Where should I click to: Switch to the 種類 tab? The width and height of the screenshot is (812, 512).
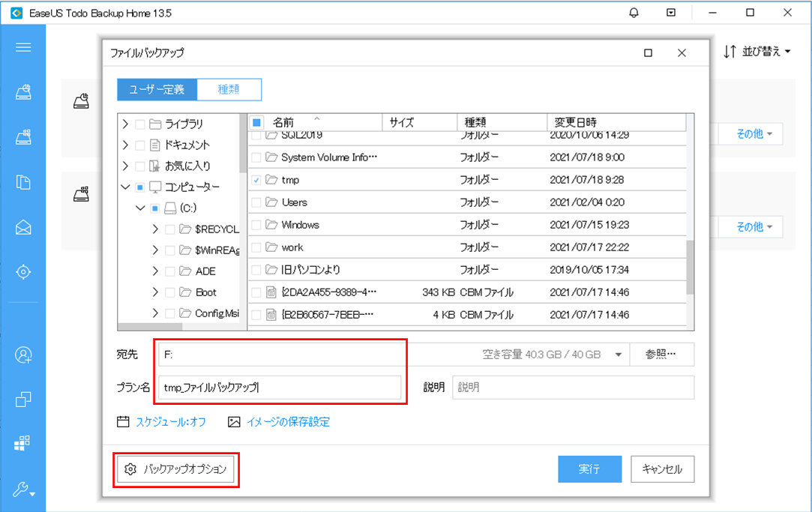point(229,90)
